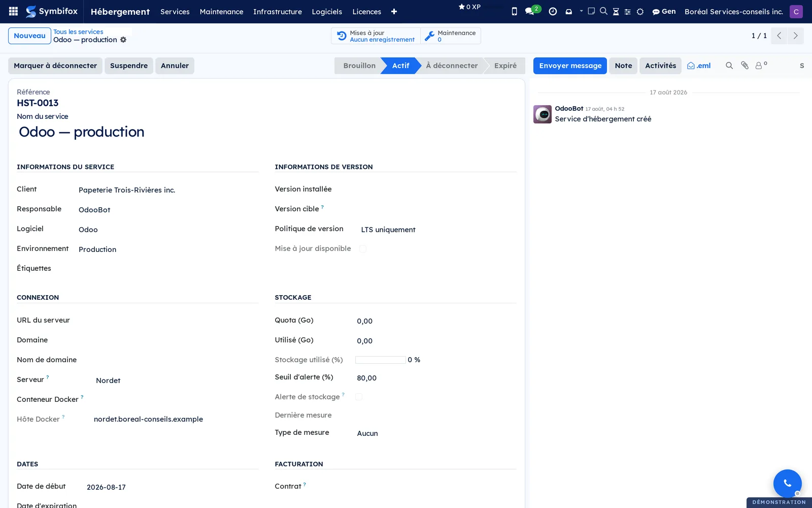Image resolution: width=812 pixels, height=508 pixels.
Task: Search messages in chatter magnifier icon
Action: 729,66
